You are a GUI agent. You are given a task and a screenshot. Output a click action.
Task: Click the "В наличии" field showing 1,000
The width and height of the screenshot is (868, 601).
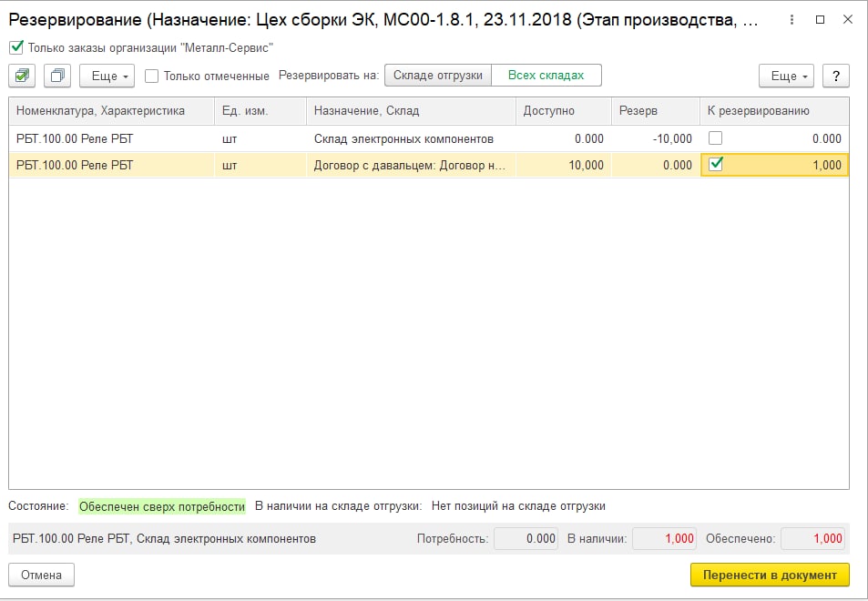click(x=664, y=538)
